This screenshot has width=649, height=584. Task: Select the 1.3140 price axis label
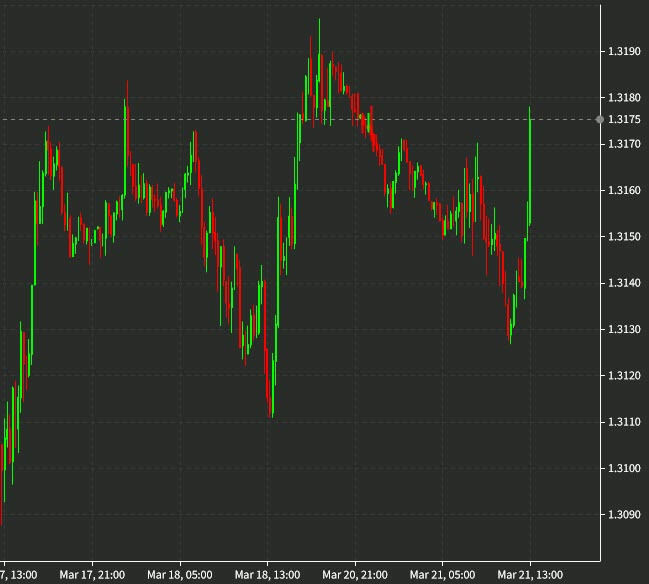point(624,283)
